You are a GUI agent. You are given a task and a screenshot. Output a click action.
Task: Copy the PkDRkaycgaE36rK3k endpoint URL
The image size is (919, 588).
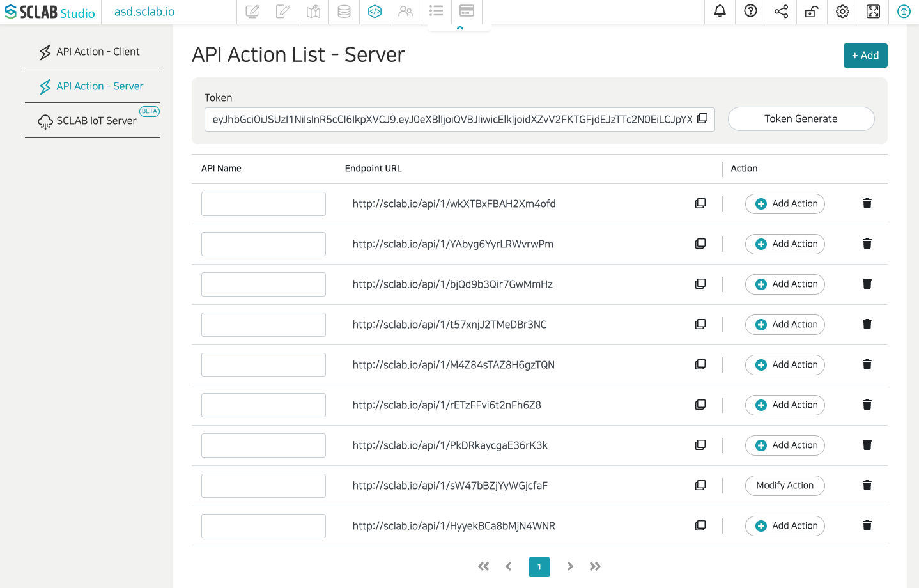tap(700, 445)
